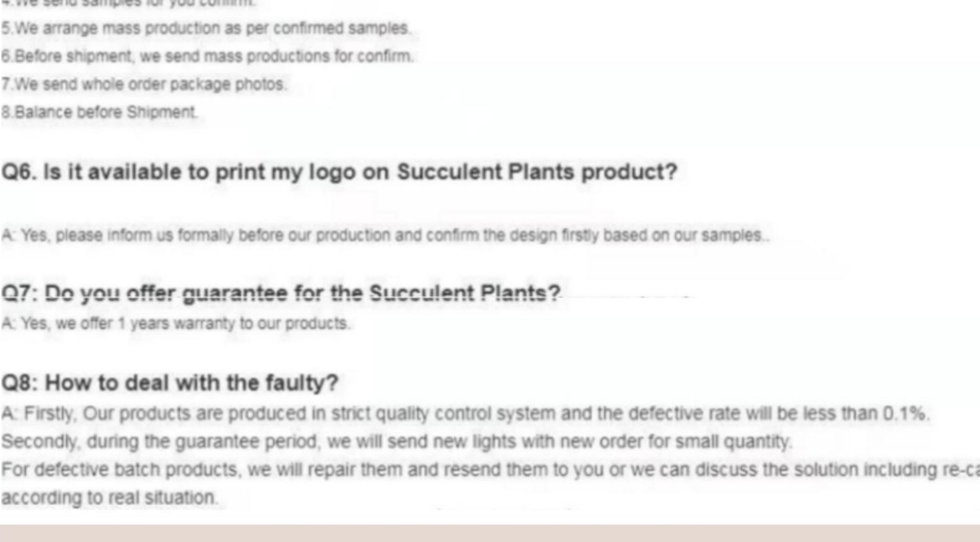Click the "For defective batch products" line
The height and width of the screenshot is (542, 980).
click(x=490, y=469)
